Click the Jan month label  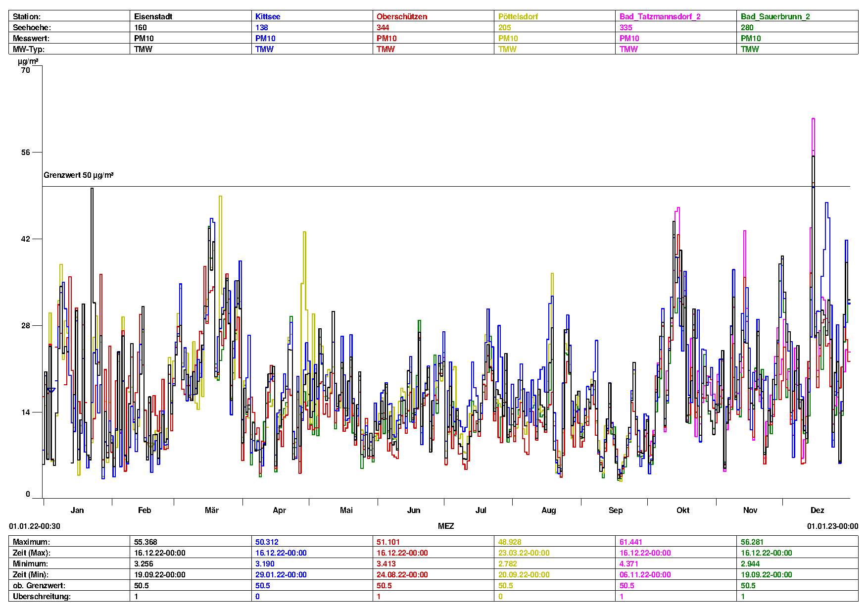point(77,510)
